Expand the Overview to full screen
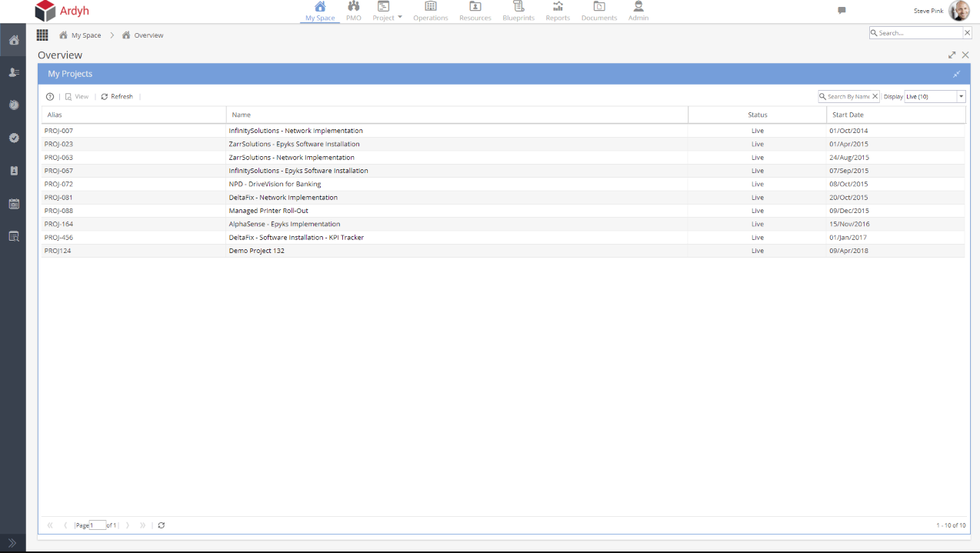980x553 pixels. tap(952, 55)
